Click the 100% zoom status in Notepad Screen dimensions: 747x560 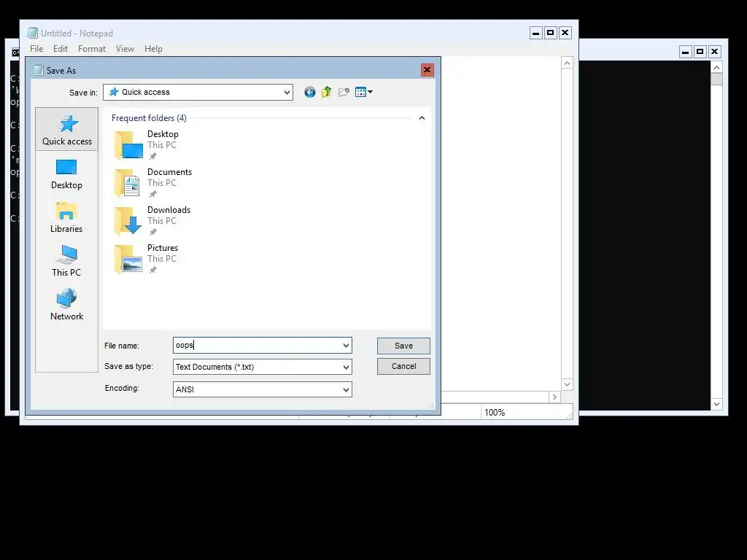pyautogui.click(x=495, y=413)
